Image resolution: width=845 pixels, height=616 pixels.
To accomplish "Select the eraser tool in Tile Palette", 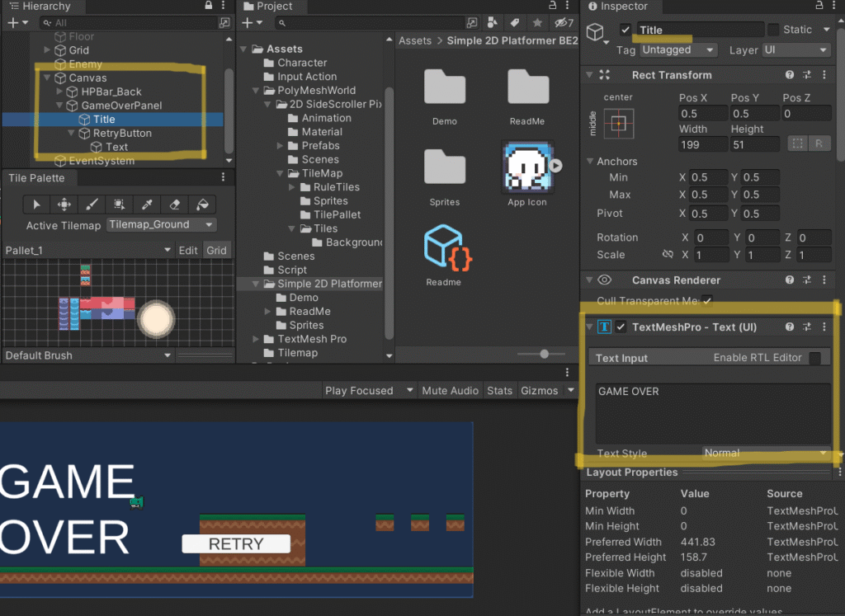I will pyautogui.click(x=174, y=205).
